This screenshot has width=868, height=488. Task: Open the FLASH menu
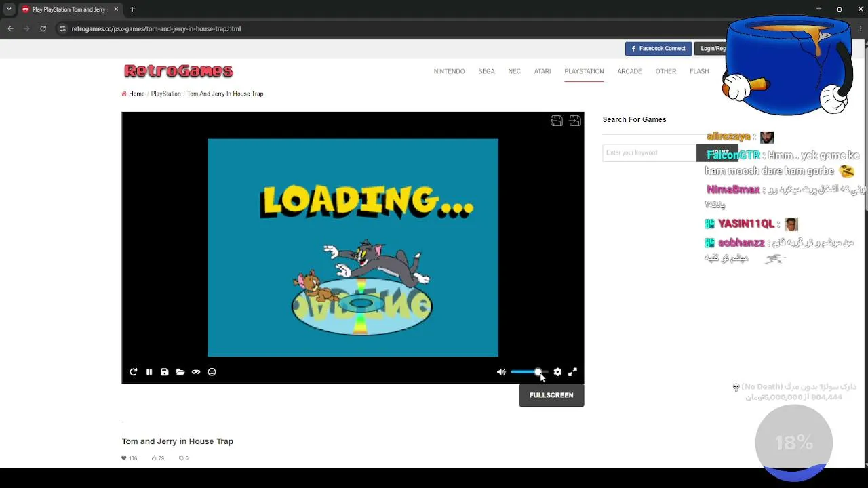coord(699,71)
